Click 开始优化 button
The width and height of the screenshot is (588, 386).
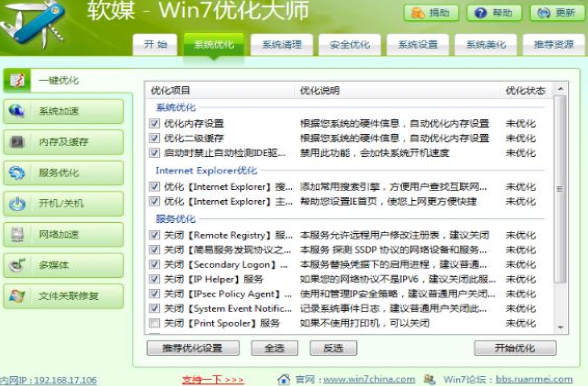pos(515,348)
